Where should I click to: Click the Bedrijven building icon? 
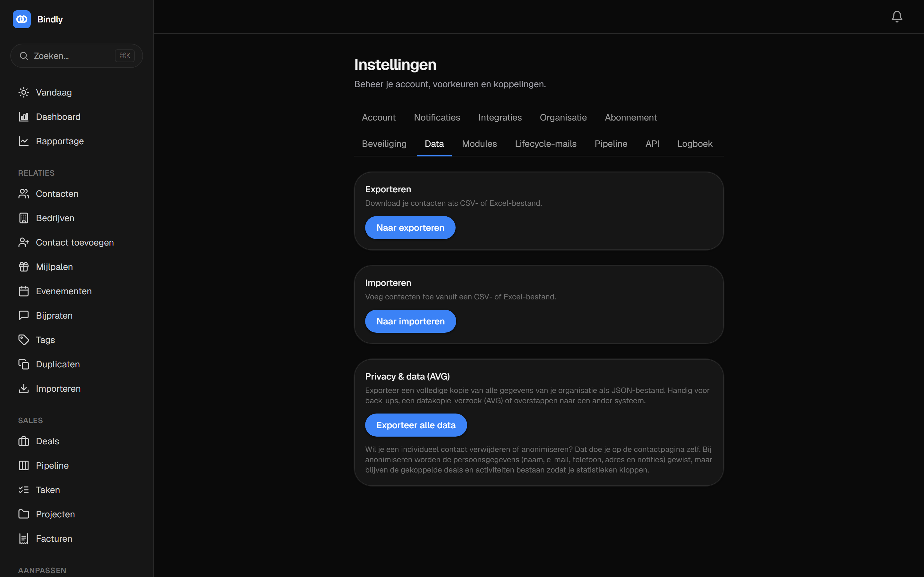(x=24, y=218)
